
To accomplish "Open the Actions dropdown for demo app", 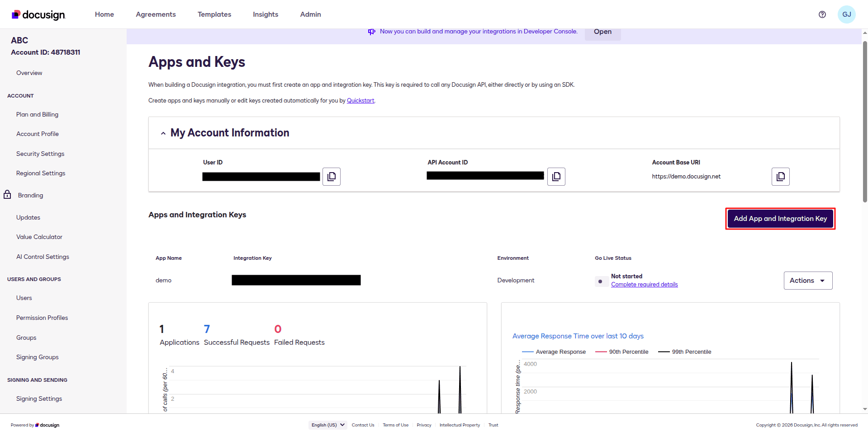I will click(x=808, y=281).
